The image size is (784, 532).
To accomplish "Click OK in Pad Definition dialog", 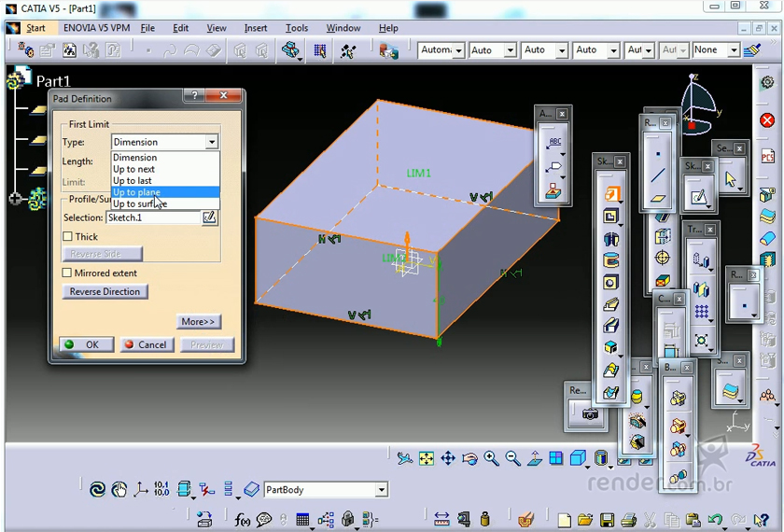I will 86,344.
